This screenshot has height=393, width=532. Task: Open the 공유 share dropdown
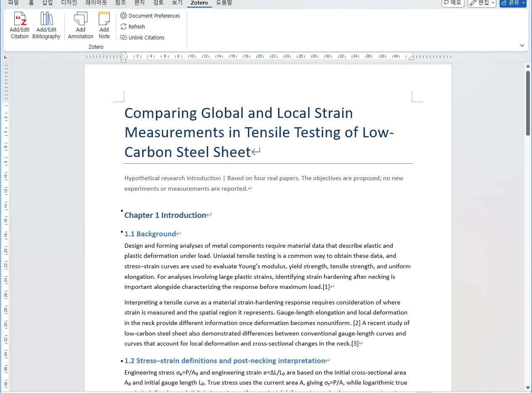[x=513, y=3]
